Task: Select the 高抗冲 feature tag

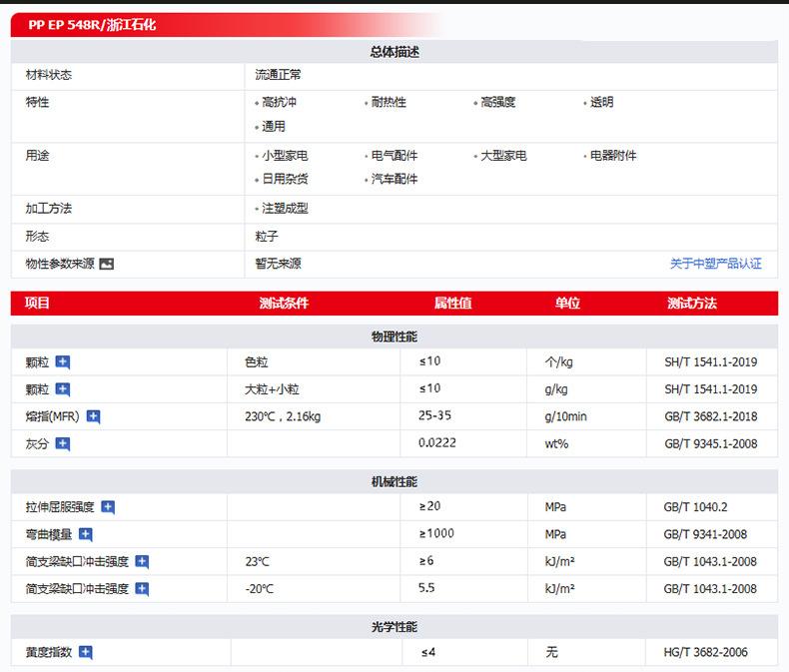Action: (279, 103)
